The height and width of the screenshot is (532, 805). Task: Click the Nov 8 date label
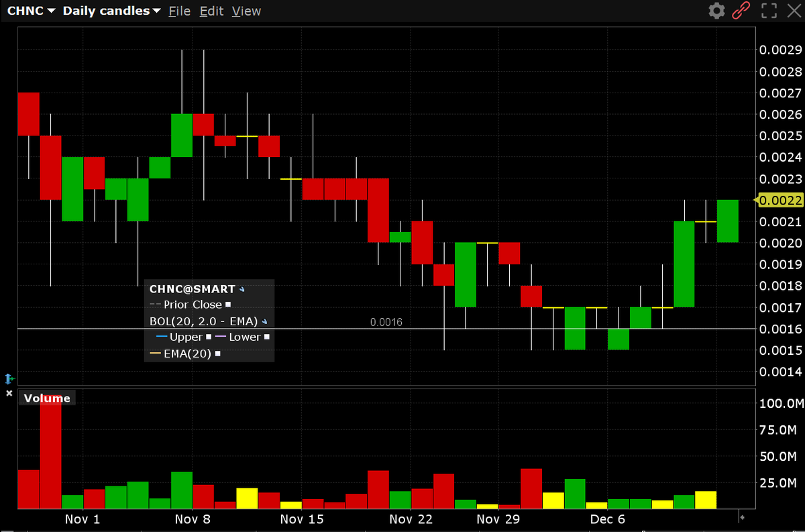(x=193, y=519)
